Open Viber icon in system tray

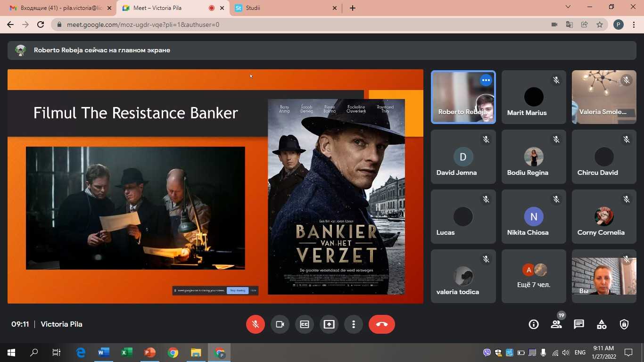(487, 353)
